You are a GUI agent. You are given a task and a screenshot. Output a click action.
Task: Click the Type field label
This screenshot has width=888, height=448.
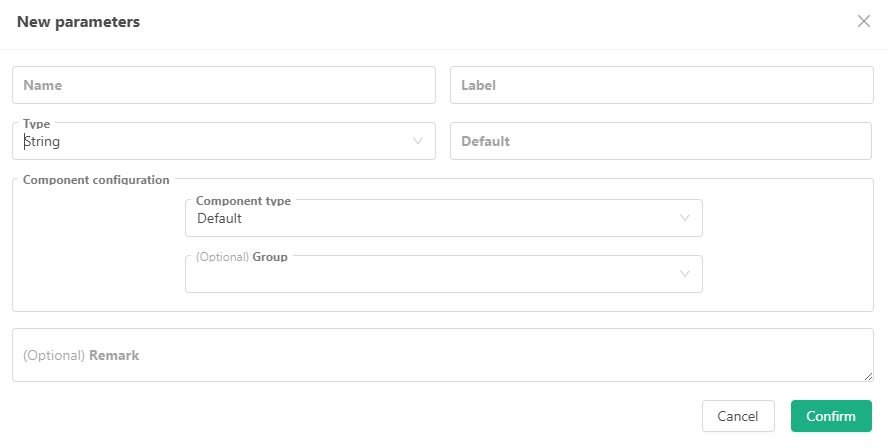[37, 124]
